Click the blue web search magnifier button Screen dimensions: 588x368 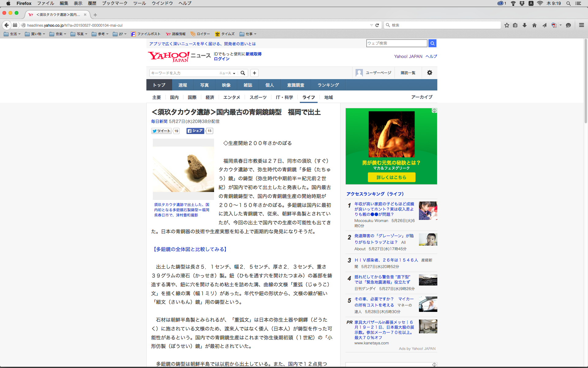432,43
